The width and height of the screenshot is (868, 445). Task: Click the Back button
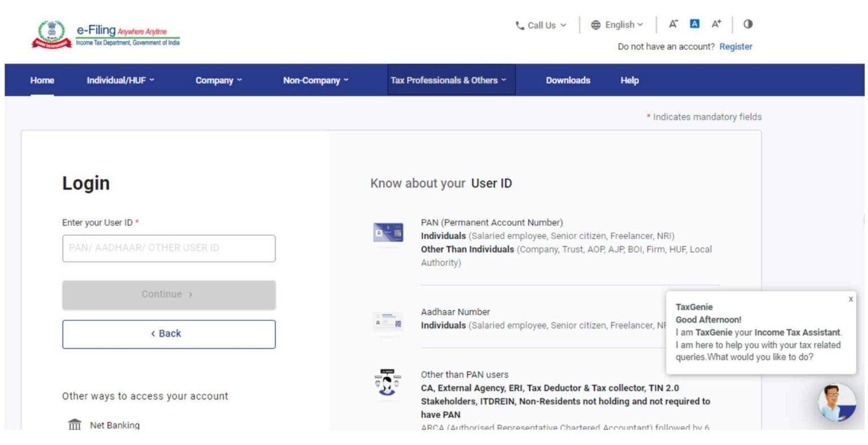168,334
